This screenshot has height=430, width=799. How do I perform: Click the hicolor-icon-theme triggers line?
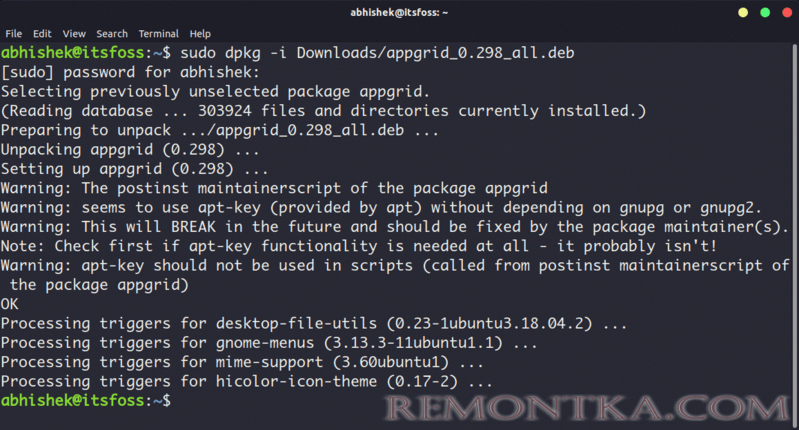pos(246,382)
